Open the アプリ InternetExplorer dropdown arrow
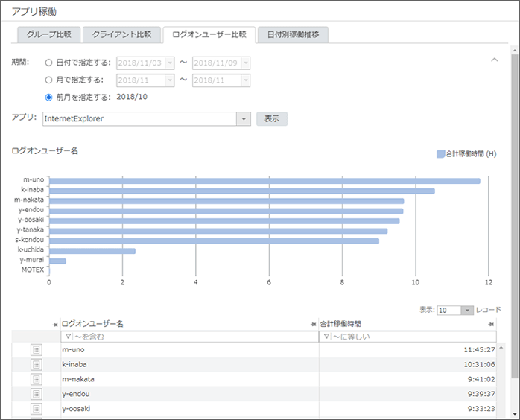Screen dimensions: 520x420 (244, 119)
